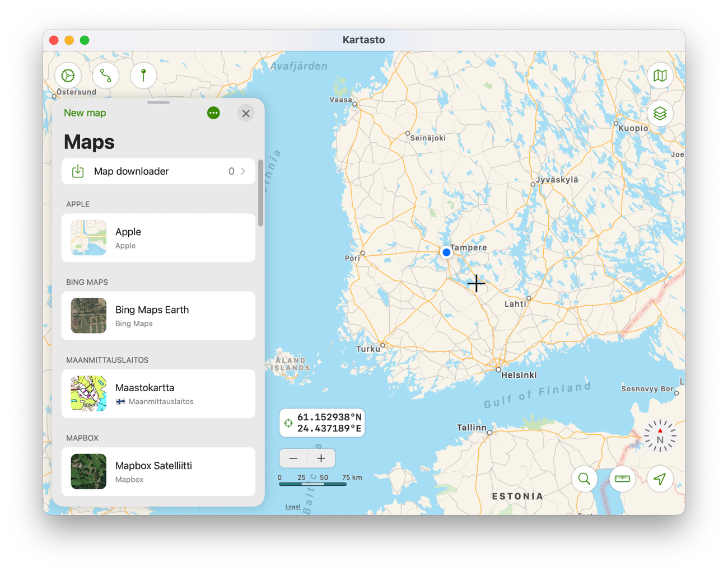Viewport: 728px width, 572px height.
Task: Click the Mapbox Satelliitti thumbnail
Action: click(x=88, y=471)
